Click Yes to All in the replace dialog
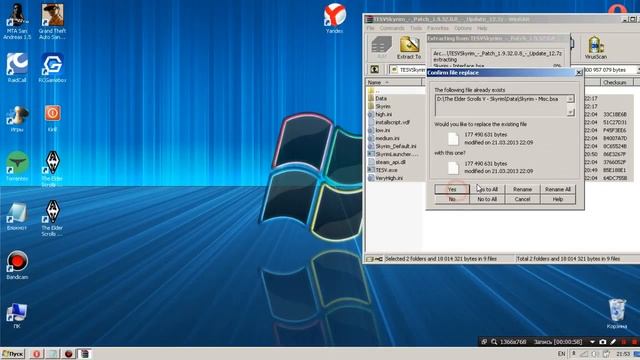 pyautogui.click(x=487, y=189)
